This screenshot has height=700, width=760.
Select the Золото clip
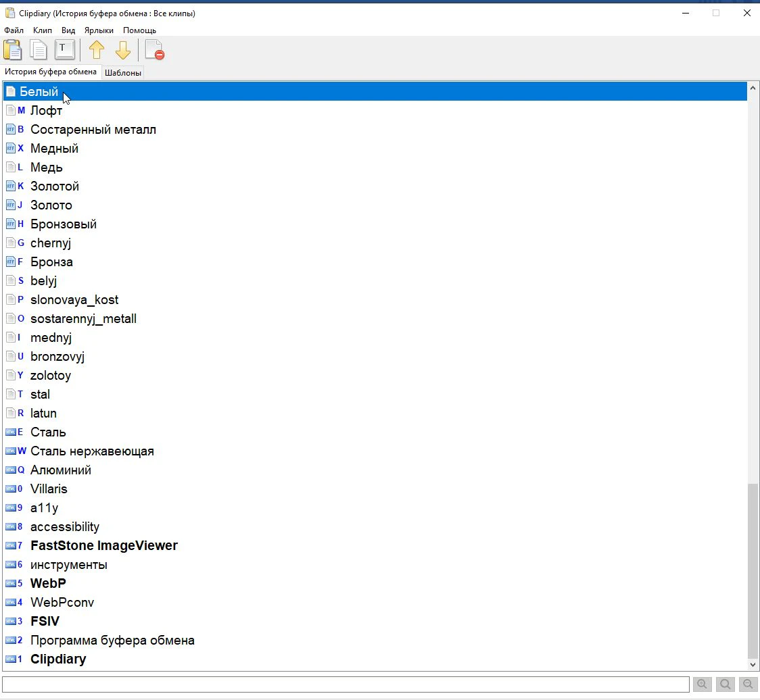click(375, 205)
